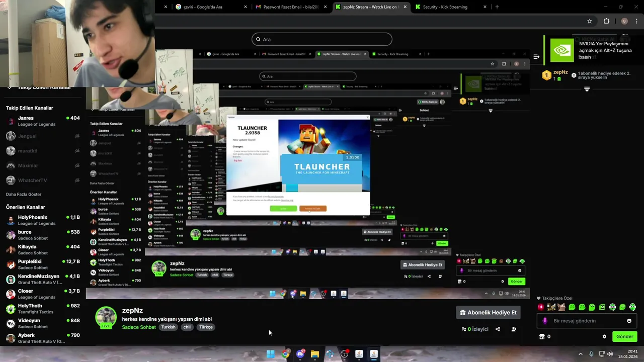
Task: Open the Chrome profile avatar B
Action: coord(624,21)
